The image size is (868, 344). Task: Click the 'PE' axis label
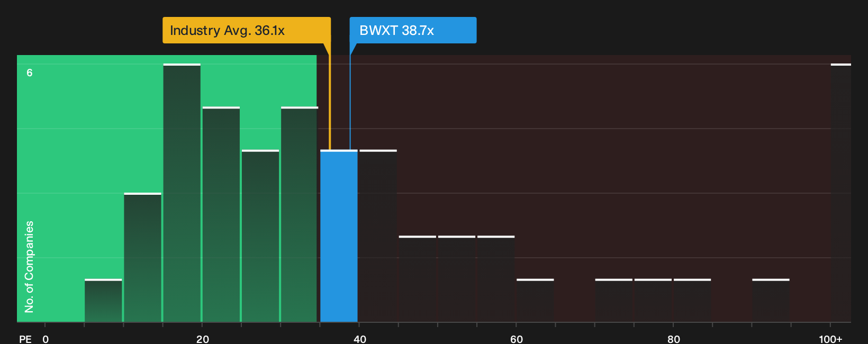coord(25,339)
